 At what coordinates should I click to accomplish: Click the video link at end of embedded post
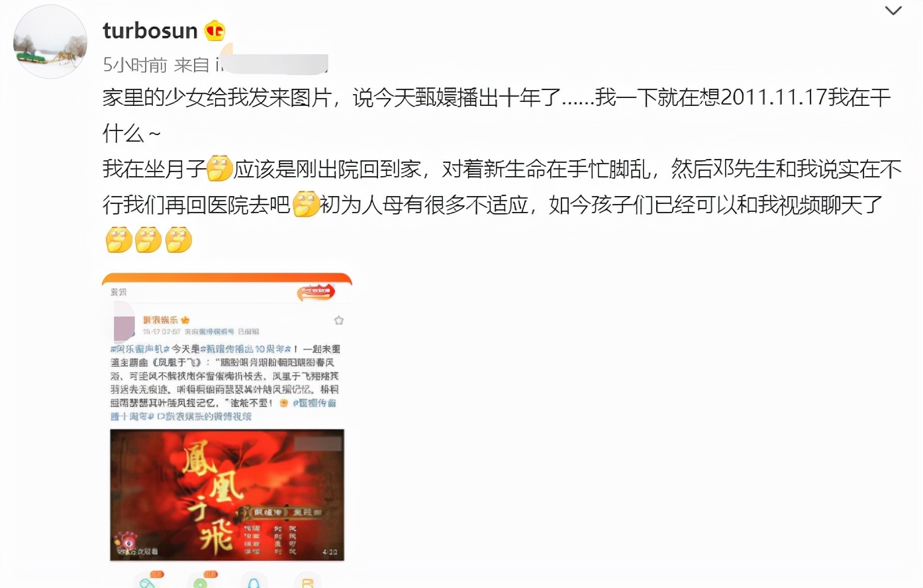[204, 416]
